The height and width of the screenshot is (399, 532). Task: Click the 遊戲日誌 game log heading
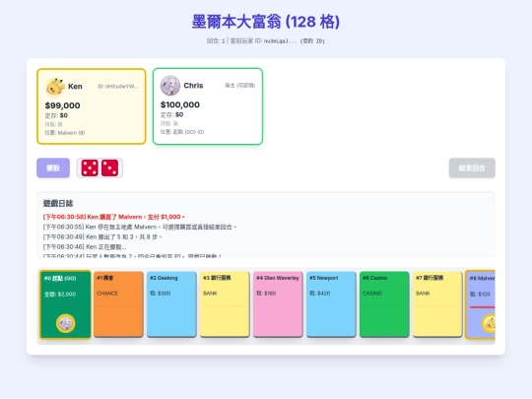[x=58, y=203]
